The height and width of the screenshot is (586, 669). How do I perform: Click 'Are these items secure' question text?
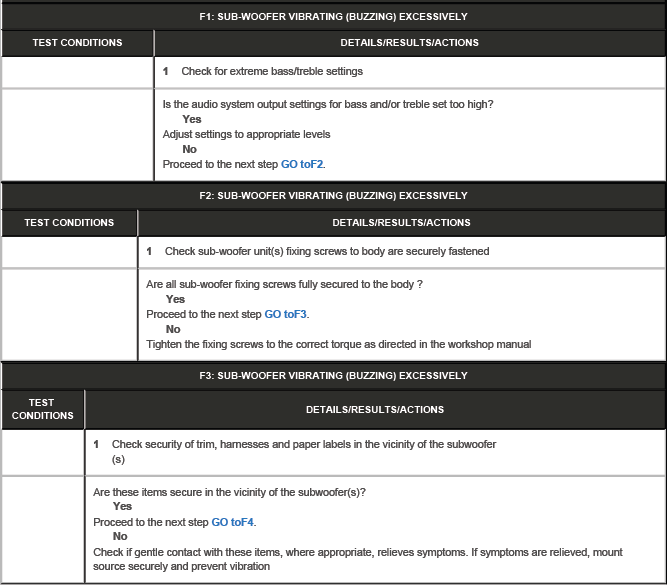coord(229,492)
